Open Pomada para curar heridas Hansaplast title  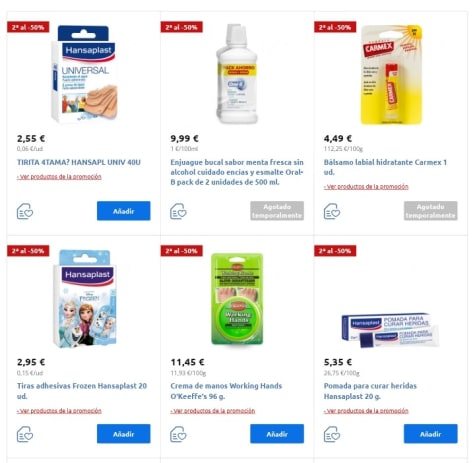370,391
